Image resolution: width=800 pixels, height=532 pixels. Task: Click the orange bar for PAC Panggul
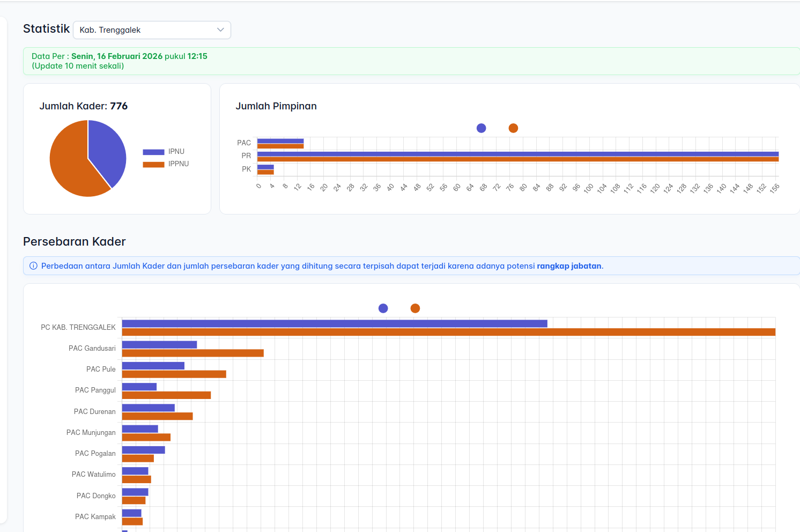pos(166,395)
